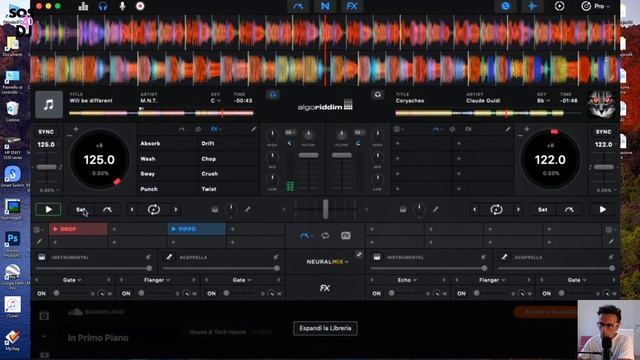Open deck 2 Echo effect dropdown

(x=407, y=280)
